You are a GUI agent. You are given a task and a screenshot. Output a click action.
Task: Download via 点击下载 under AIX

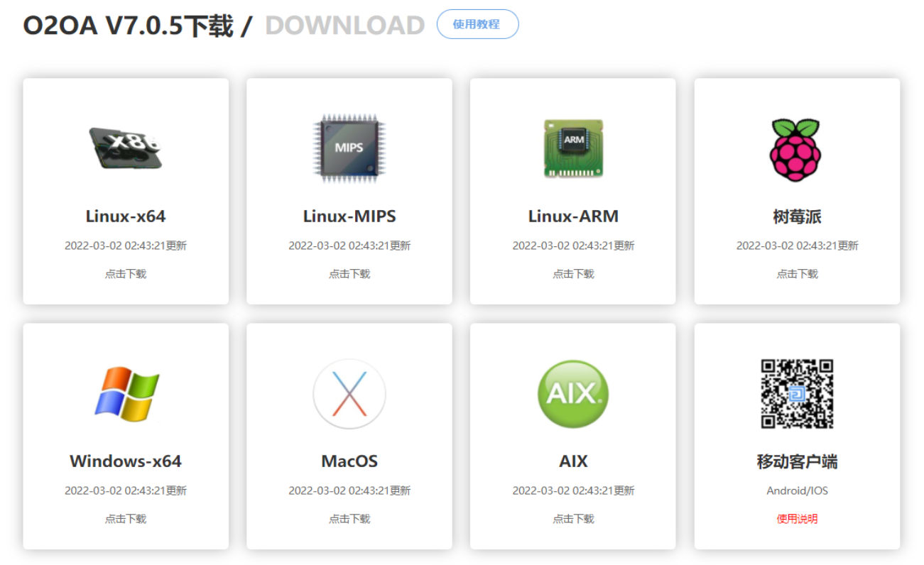573,518
